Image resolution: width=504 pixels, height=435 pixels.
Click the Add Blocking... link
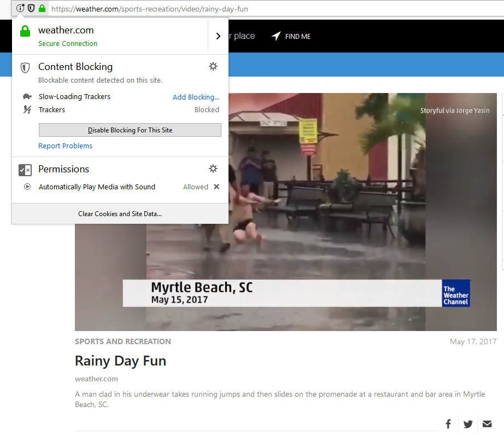[196, 97]
